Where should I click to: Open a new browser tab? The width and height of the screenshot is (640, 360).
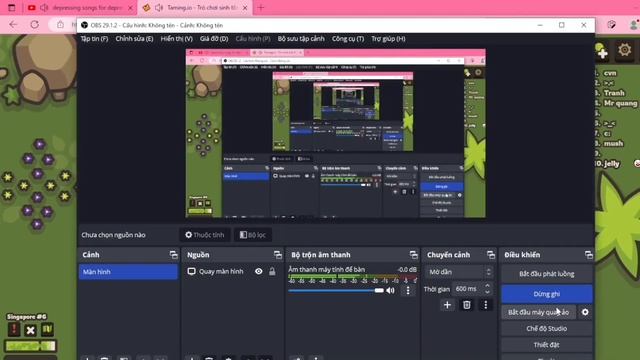[261, 7]
